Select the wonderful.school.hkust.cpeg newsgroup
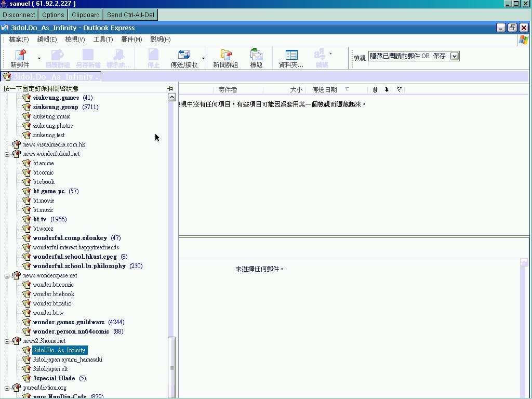This screenshot has height=399, width=532. click(x=75, y=257)
